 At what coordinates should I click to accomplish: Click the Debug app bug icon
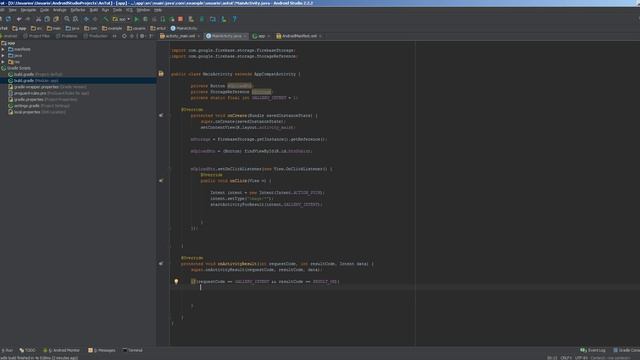pos(145,19)
